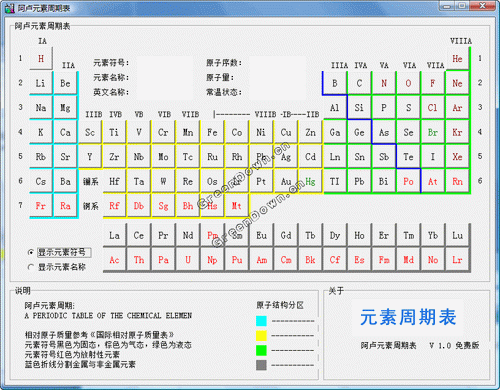Click the radium Ra element
The height and width of the screenshot is (390, 500).
[x=65, y=206]
